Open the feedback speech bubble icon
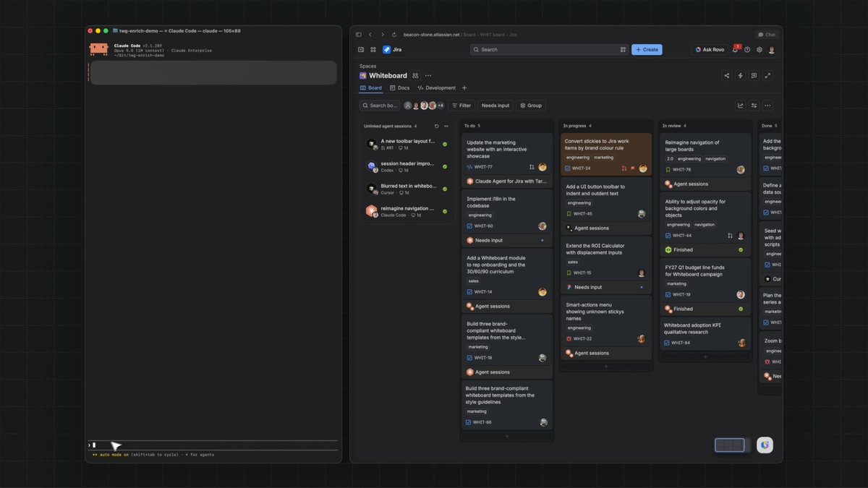This screenshot has height=488, width=868. [x=754, y=75]
